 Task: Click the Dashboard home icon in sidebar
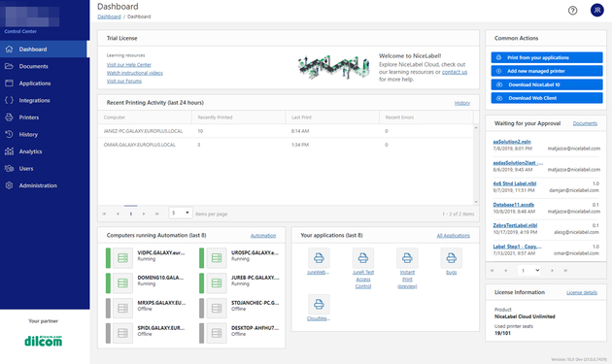tap(9, 50)
